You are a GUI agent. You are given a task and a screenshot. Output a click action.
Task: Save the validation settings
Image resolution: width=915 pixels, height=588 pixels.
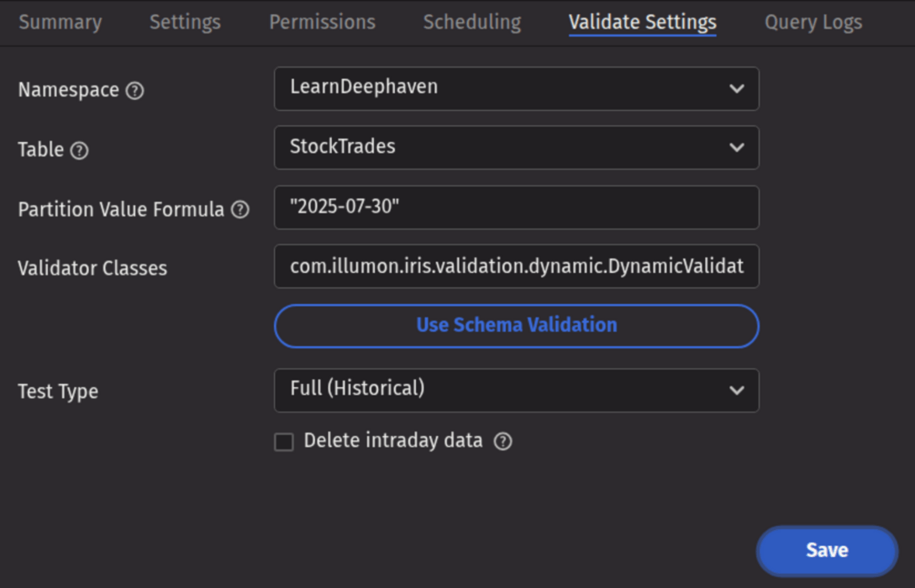coord(827,550)
